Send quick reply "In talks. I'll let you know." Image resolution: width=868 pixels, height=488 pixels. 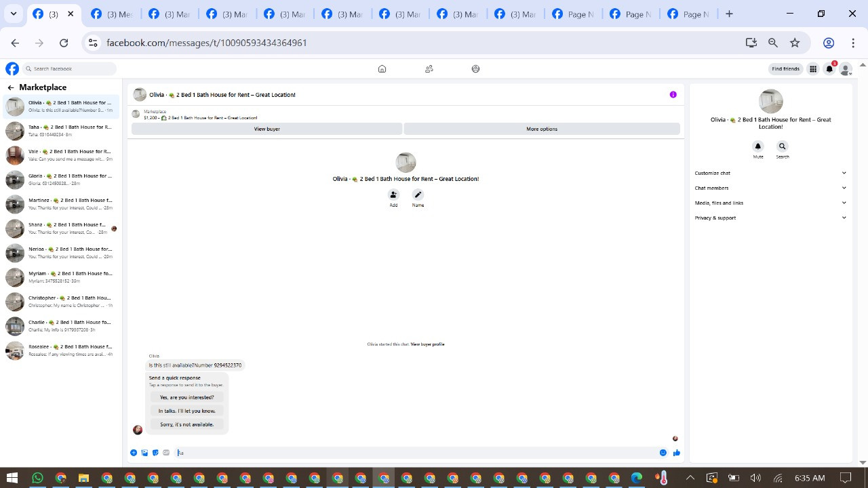pos(186,411)
